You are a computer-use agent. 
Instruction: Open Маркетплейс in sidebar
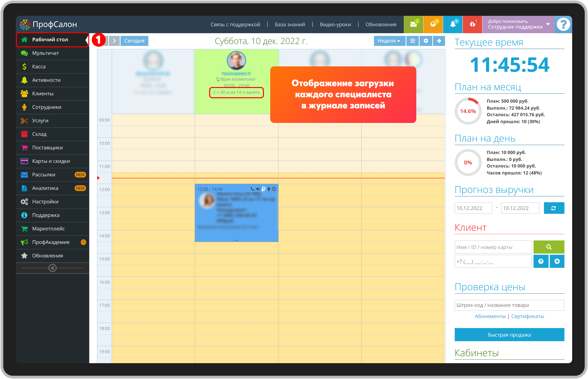53,229
